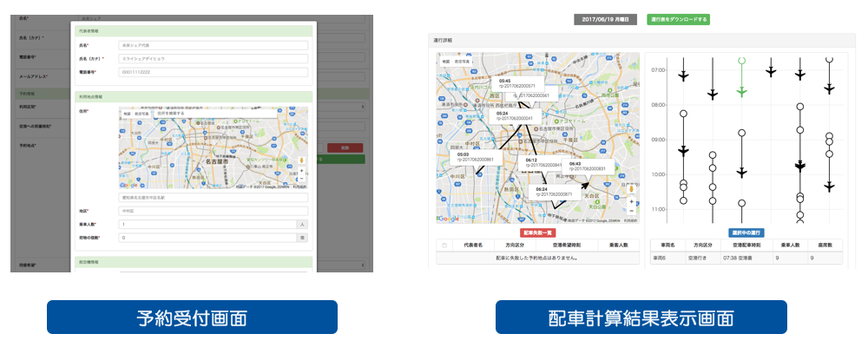Select the radio button in failed dispatch table

444,246
